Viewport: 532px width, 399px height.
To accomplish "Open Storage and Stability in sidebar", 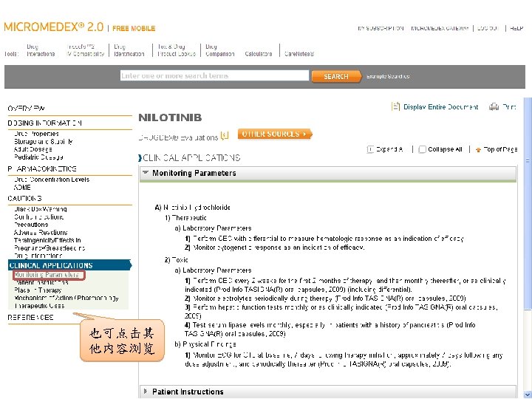I will coord(44,141).
